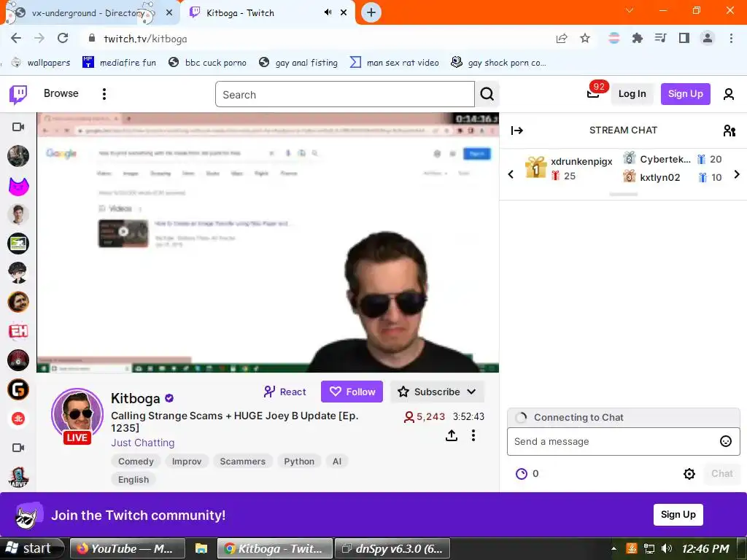Select the English tag
Viewport: 747px width, 560px height.
133,480
